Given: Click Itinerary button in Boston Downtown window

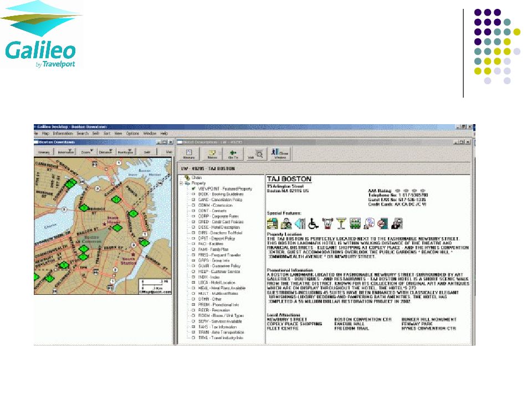Looking at the screenshot, I should 44,152.
